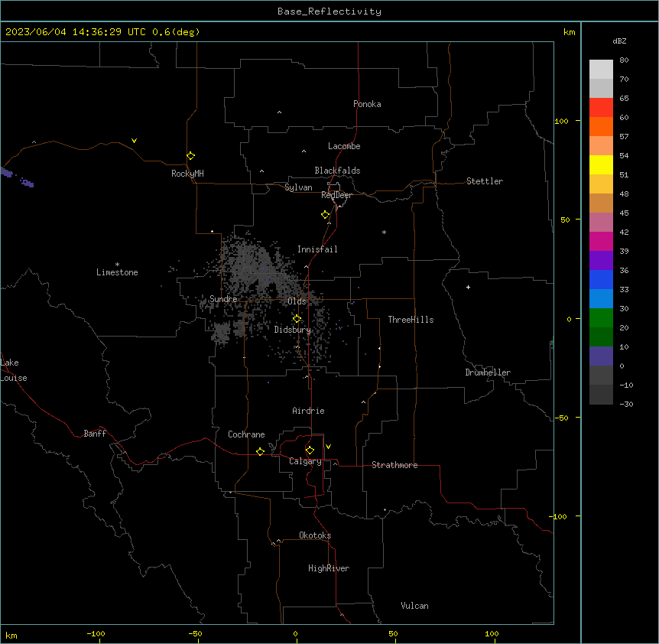
Task: Select the green 30-20 dBZ legend swatch
Action: click(601, 318)
